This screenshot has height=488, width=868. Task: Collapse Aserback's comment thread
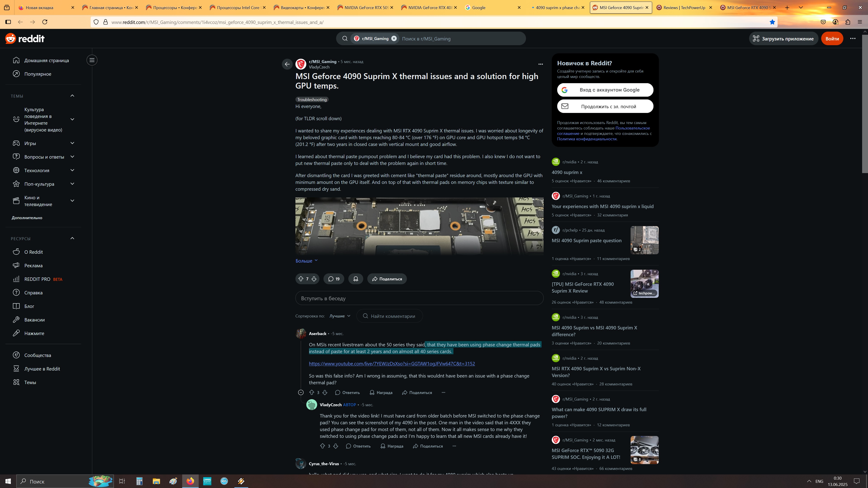pyautogui.click(x=301, y=392)
